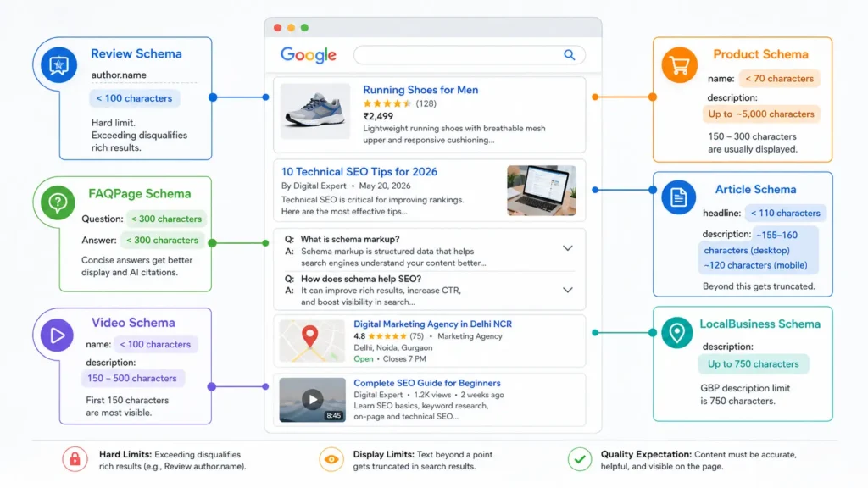
Task: Click the Hard Limits padlock icon
Action: [75, 459]
